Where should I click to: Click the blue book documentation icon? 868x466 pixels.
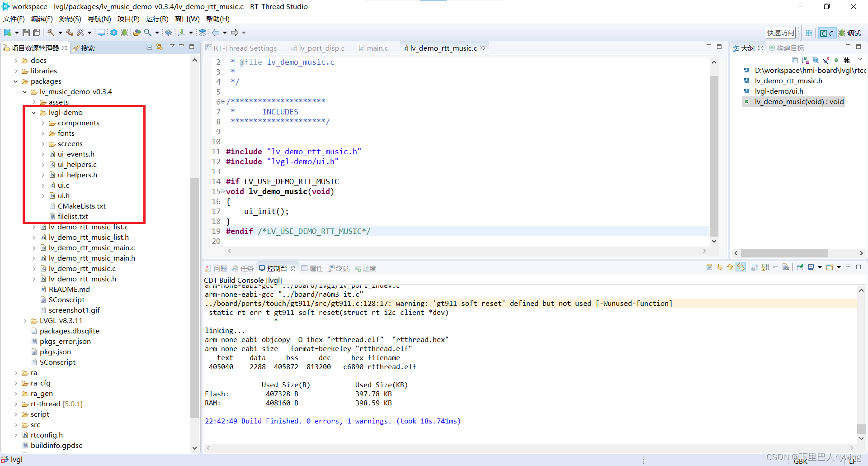coord(168,33)
